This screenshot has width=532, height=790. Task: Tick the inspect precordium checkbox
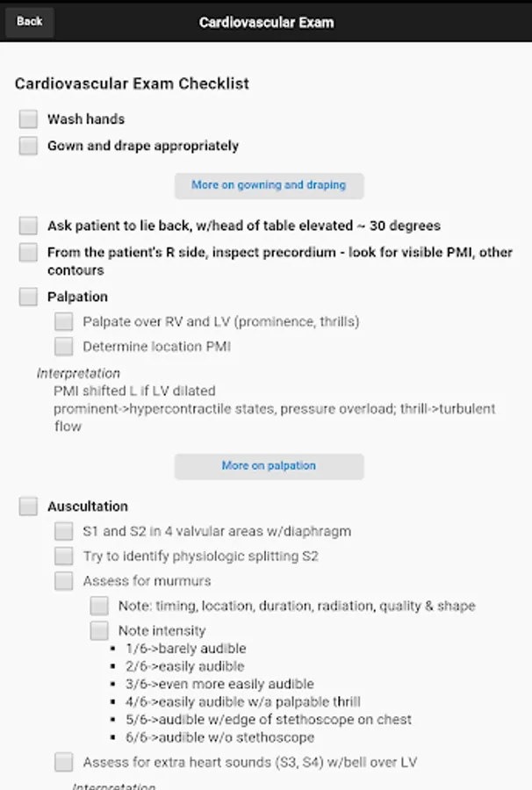[29, 253]
